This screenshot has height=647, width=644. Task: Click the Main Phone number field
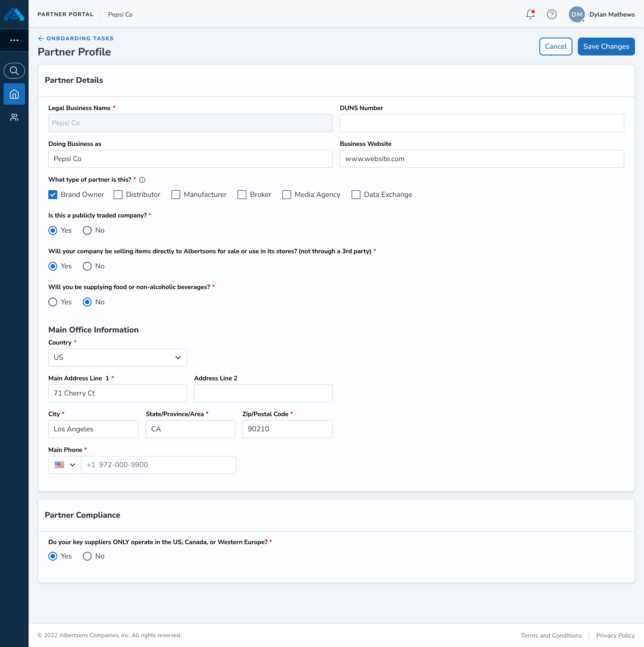coord(158,465)
